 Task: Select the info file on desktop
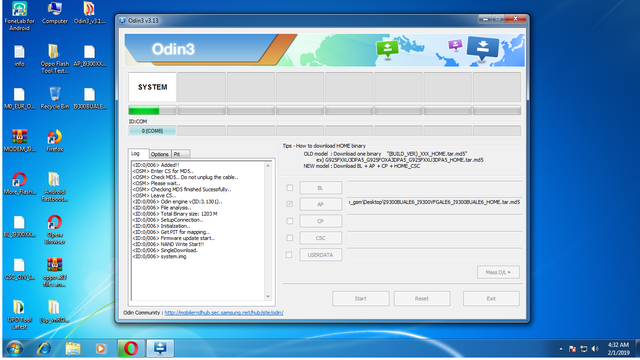click(x=19, y=56)
